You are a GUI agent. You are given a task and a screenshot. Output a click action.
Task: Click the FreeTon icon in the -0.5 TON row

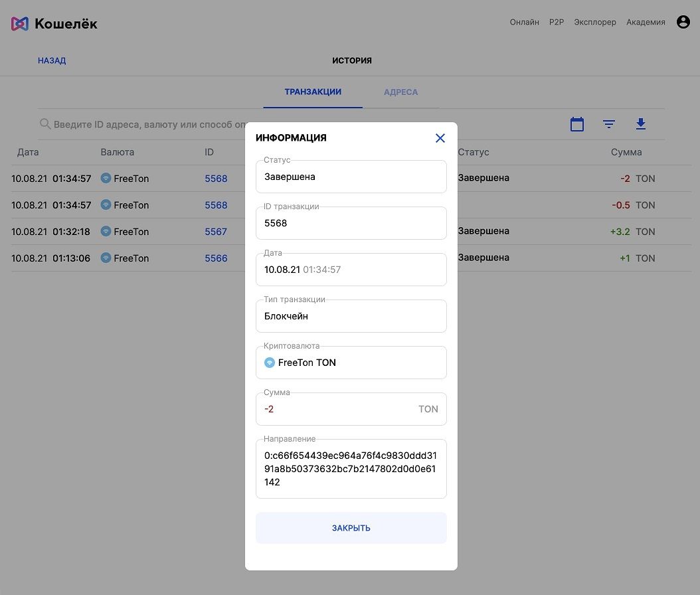tap(106, 205)
